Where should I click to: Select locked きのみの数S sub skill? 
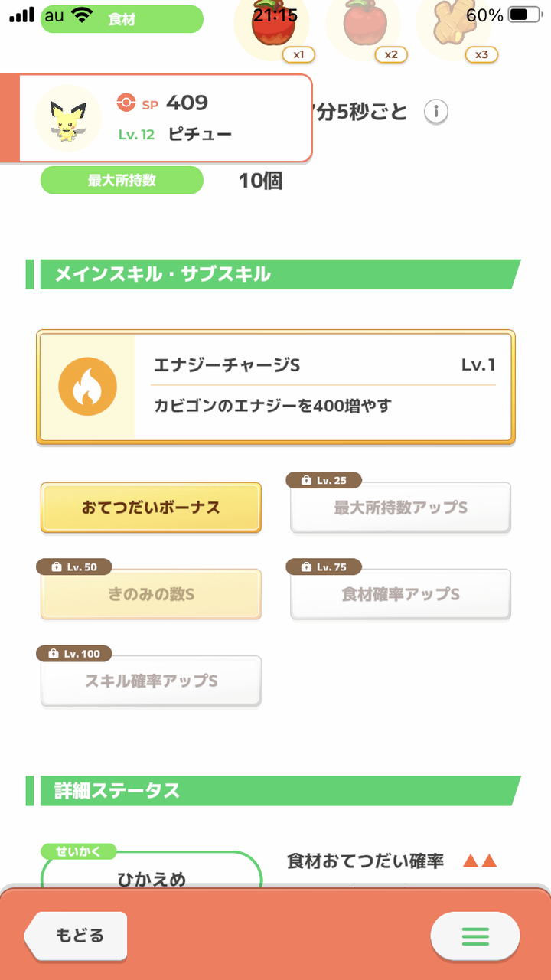[x=151, y=595]
